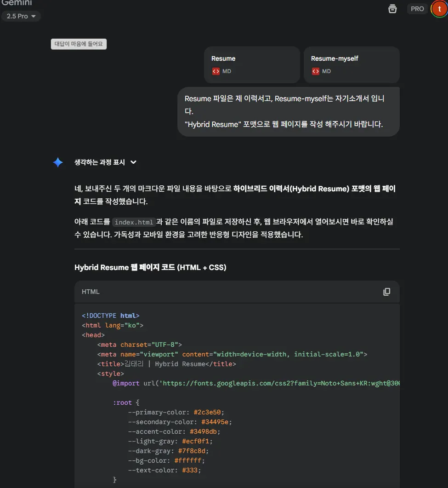The width and height of the screenshot is (448, 488).
Task: Open the Resume-myself MD file attachment
Action: tap(352, 65)
